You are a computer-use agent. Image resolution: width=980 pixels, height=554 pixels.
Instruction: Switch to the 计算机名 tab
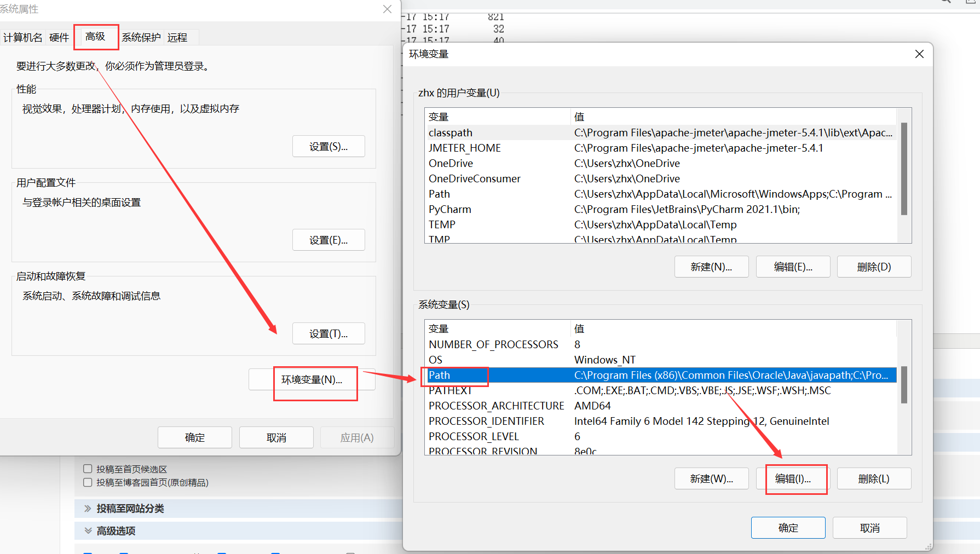22,37
